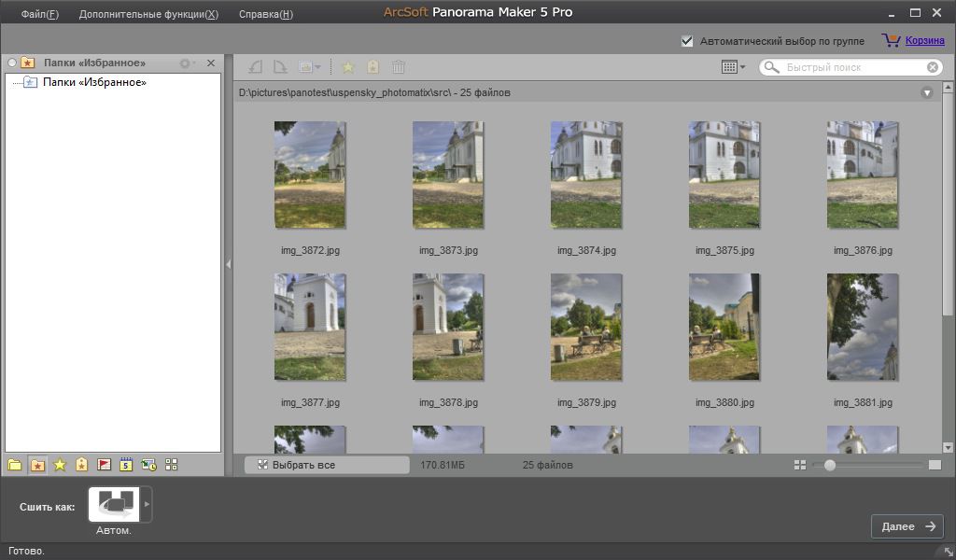The height and width of the screenshot is (560, 956).
Task: Collapse the folder path header using the round arrow
Action: (x=927, y=92)
